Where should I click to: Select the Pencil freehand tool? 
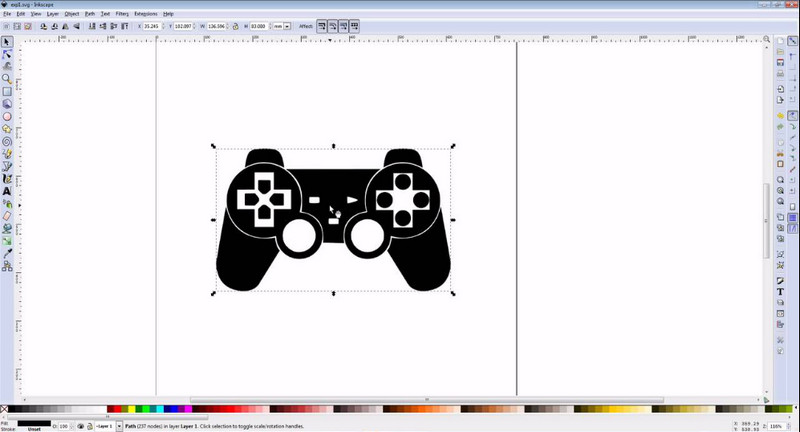[7, 154]
